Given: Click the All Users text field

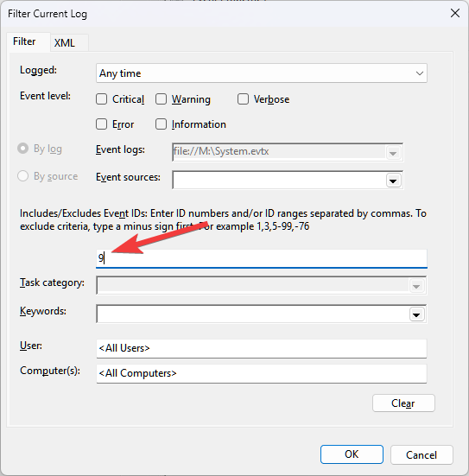Looking at the screenshot, I should click(262, 348).
